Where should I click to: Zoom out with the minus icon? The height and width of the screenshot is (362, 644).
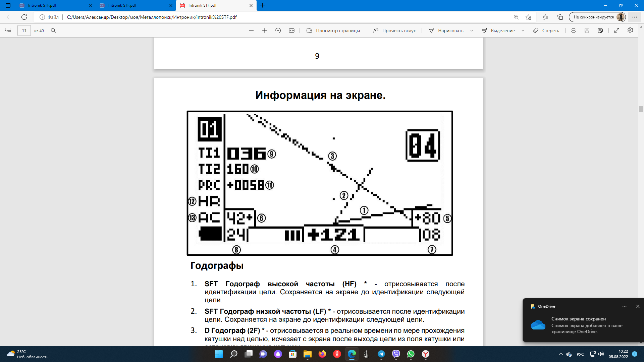(x=251, y=31)
